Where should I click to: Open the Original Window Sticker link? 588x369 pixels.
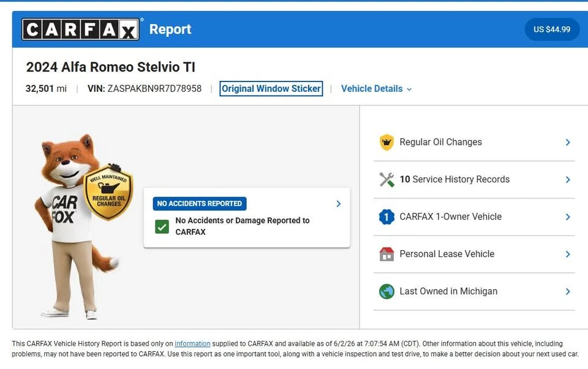(x=271, y=89)
